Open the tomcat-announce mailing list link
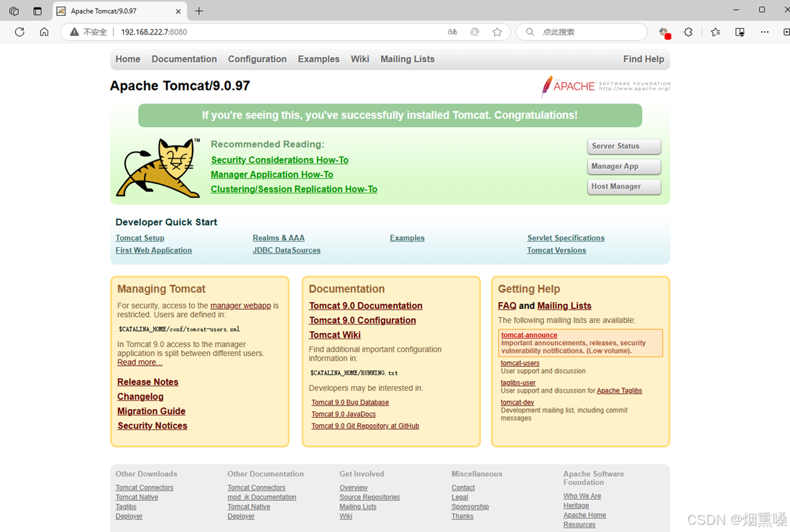 tap(529, 335)
